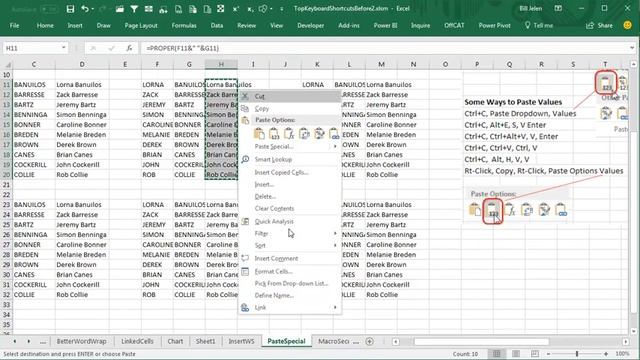Viewport: 640px width, 360px height.
Task: Click the zoom in plus button
Action: (606, 354)
